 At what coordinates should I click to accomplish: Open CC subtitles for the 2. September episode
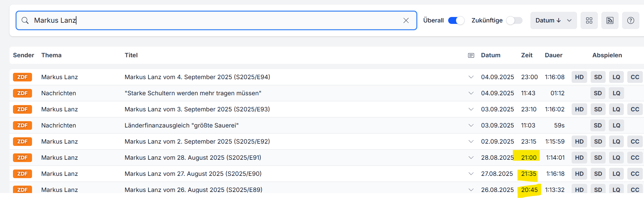[635, 142]
